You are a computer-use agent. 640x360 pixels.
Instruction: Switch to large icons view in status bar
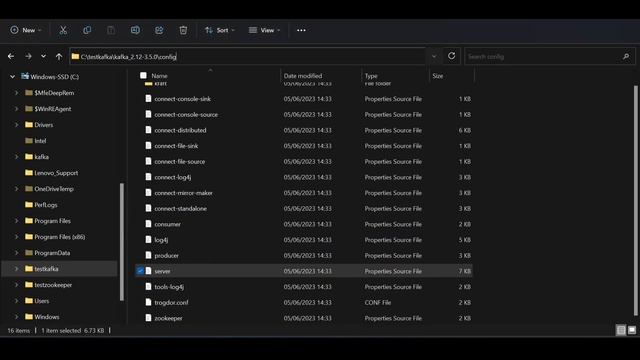point(632,330)
